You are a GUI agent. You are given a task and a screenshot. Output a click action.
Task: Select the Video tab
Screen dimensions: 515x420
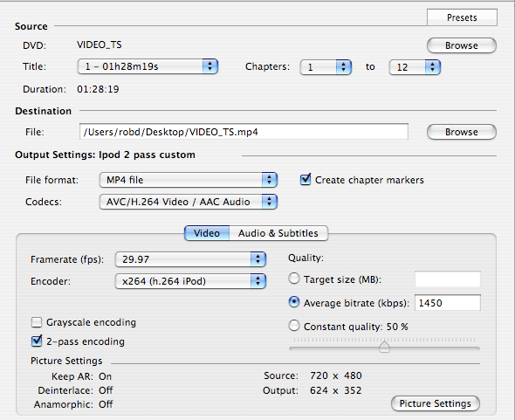[207, 233]
